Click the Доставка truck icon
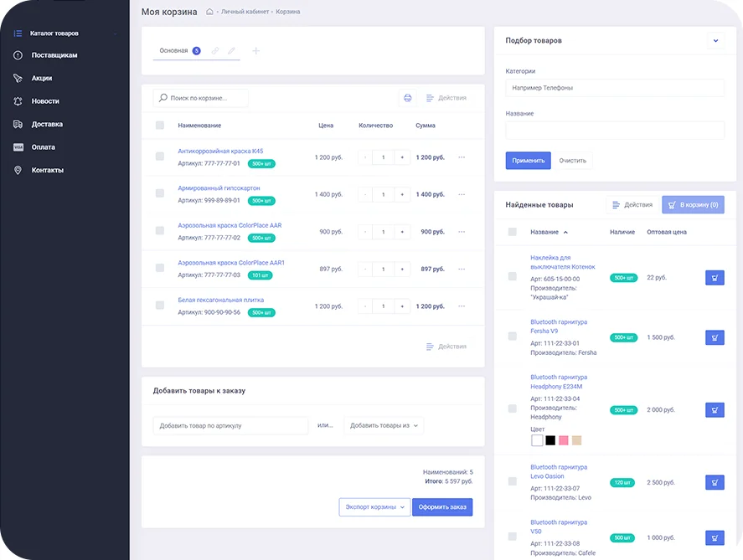Image resolution: width=743 pixels, height=560 pixels. point(18,124)
